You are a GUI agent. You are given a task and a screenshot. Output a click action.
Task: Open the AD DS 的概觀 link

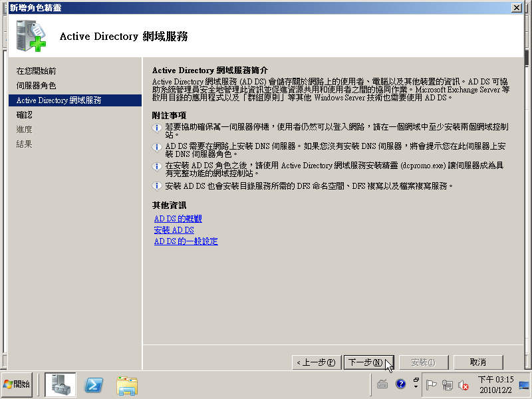178,219
